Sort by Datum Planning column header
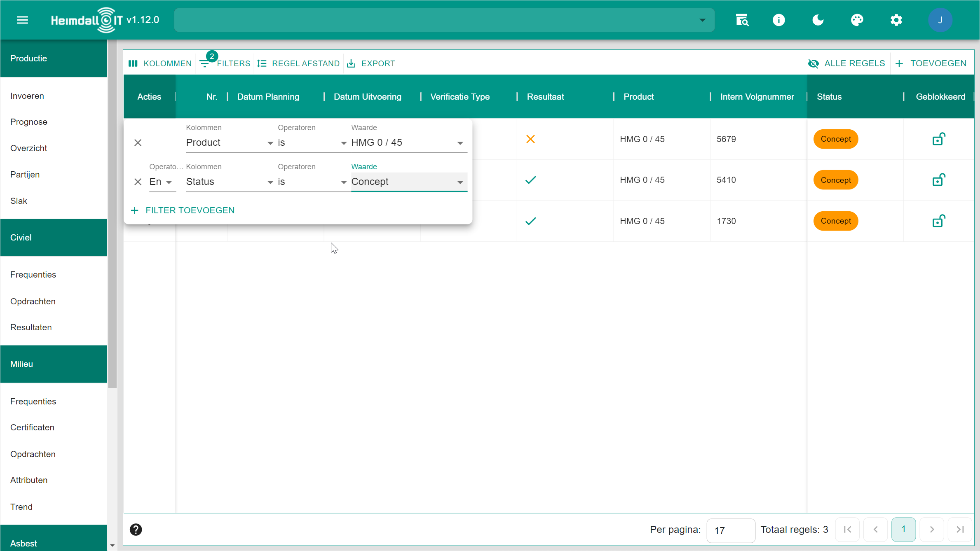 268,97
